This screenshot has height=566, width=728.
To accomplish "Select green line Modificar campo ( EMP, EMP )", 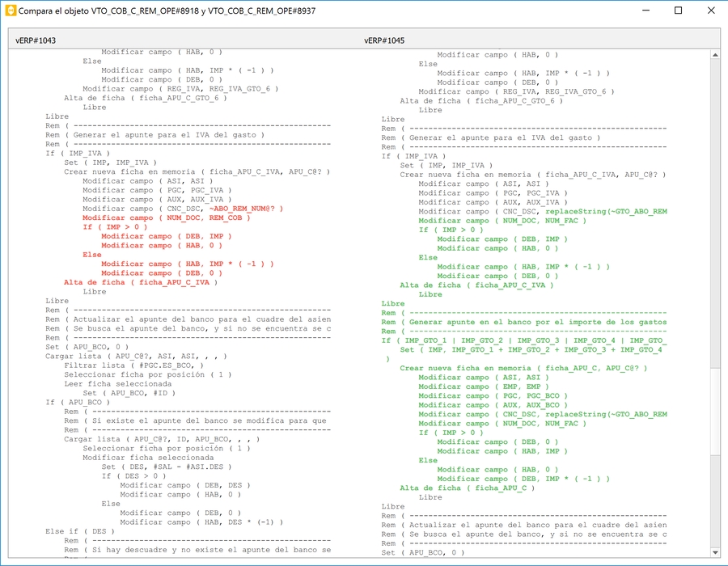I will pyautogui.click(x=484, y=386).
